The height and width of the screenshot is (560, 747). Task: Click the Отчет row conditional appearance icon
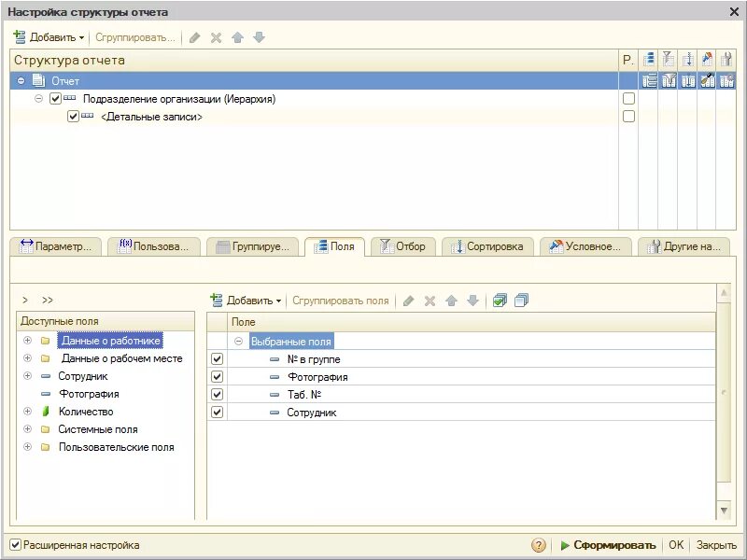[x=708, y=80]
